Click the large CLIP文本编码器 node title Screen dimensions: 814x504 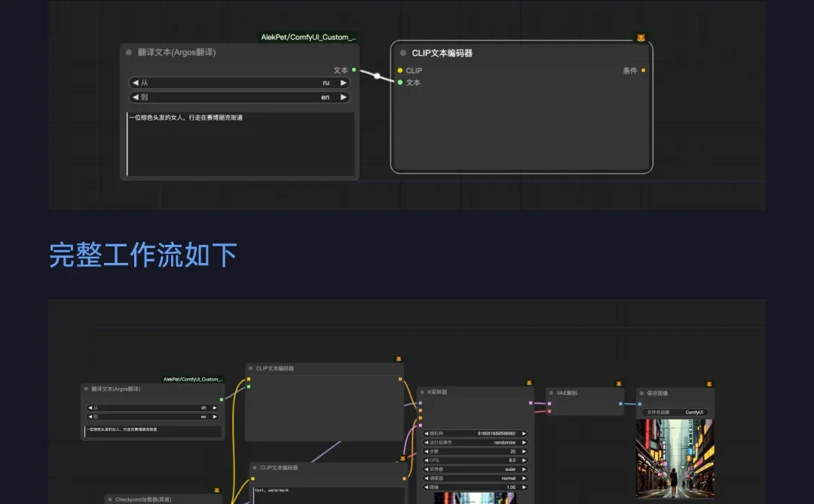point(442,53)
